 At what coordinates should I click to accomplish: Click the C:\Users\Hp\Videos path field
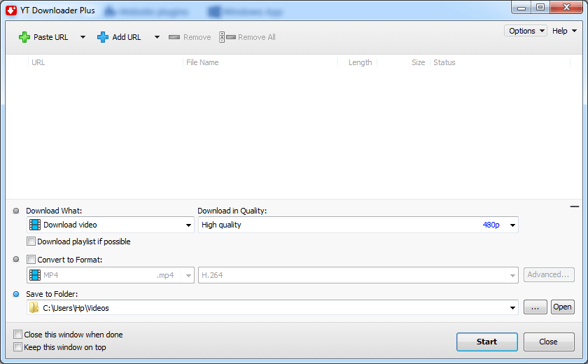[x=272, y=308]
